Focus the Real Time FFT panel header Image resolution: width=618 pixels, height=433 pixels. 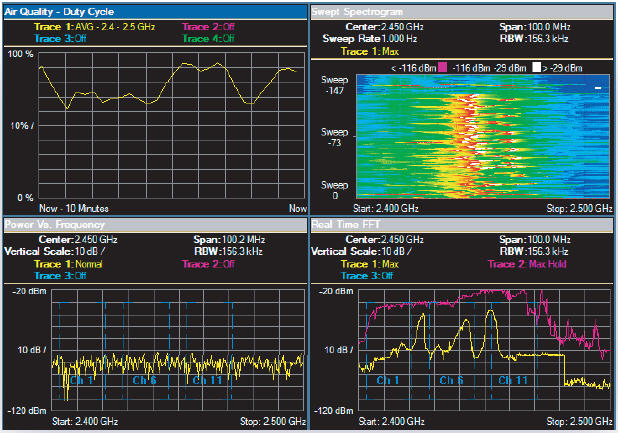pos(347,225)
